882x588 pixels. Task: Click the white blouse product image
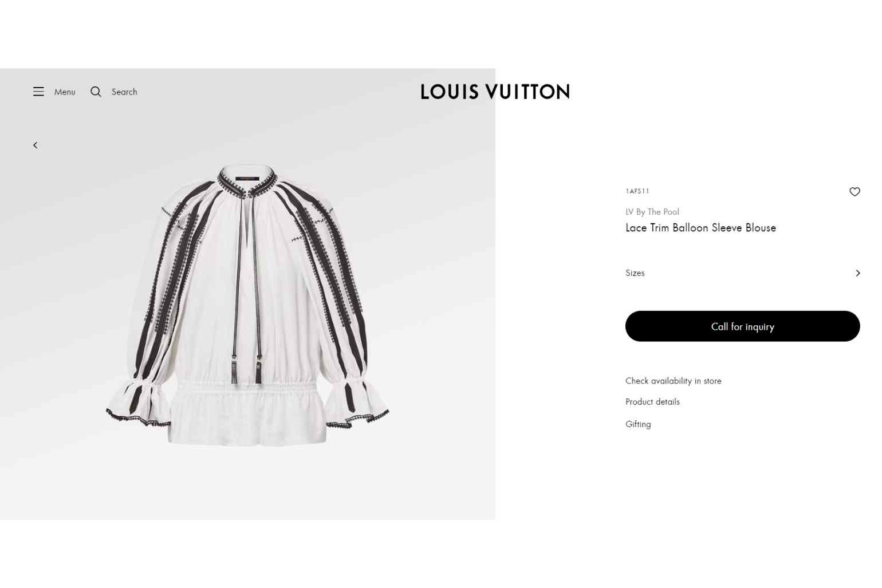tap(247, 305)
